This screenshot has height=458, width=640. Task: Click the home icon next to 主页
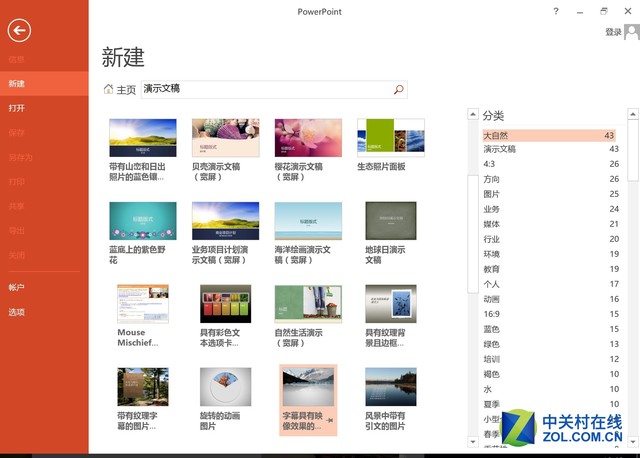coord(109,90)
